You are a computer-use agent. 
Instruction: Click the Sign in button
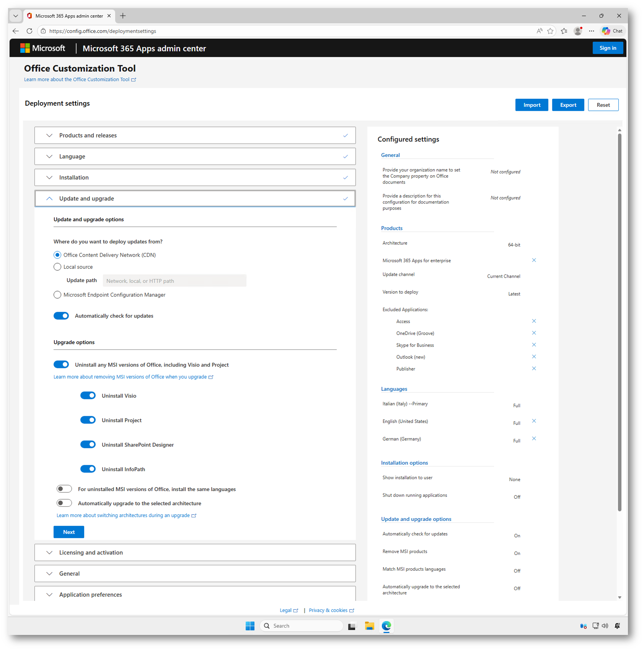[608, 48]
